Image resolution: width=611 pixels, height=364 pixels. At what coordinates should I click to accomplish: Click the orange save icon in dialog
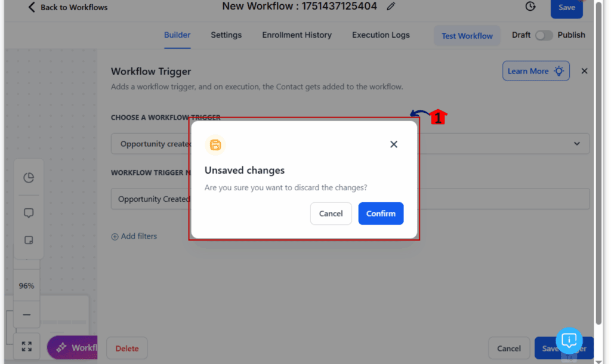click(x=215, y=144)
